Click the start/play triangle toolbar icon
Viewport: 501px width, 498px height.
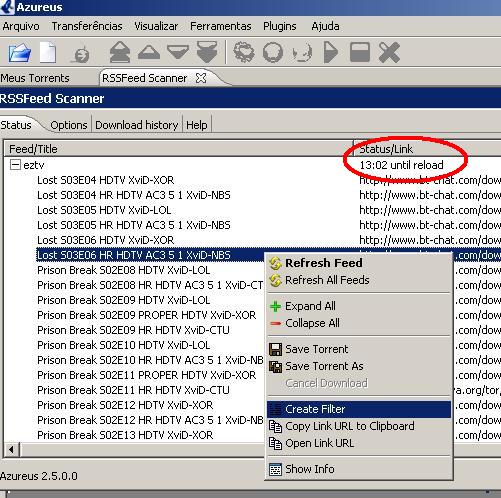click(331, 52)
